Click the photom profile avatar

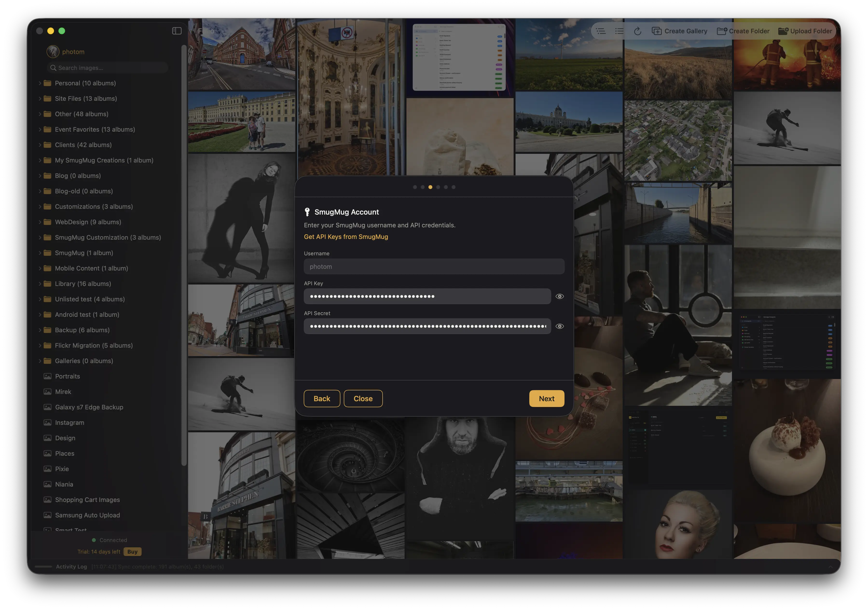point(53,51)
